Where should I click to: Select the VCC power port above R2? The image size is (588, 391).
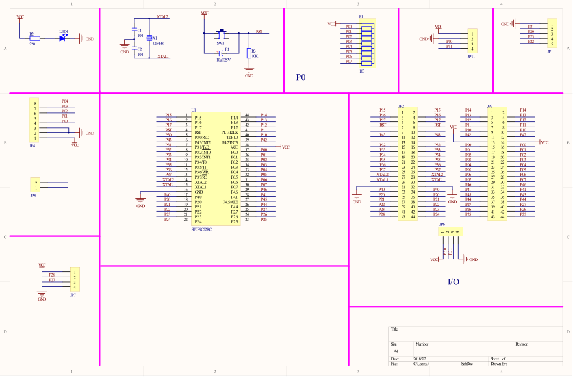[20, 18]
